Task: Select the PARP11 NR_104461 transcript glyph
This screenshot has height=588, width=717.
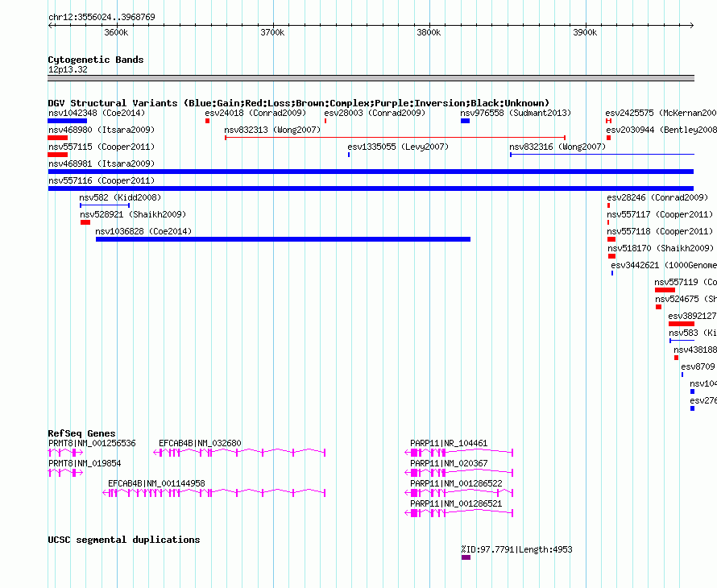Action: click(x=459, y=453)
